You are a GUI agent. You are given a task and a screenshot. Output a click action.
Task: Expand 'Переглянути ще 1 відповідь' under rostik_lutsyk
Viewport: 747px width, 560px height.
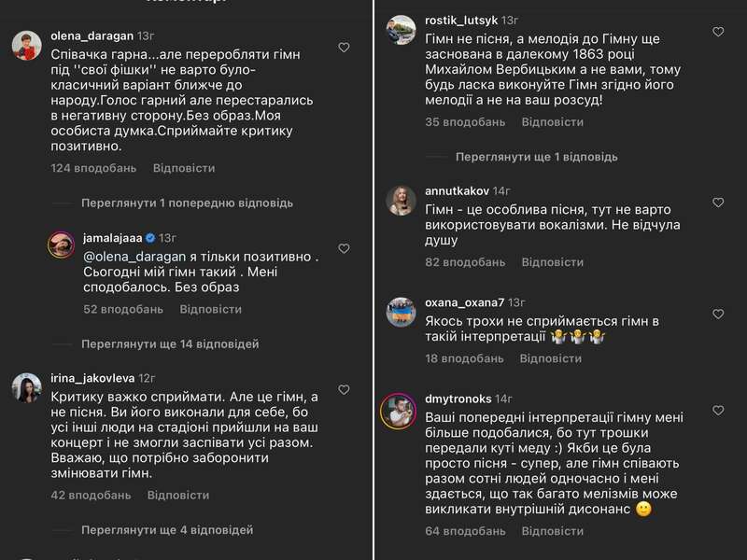536,156
